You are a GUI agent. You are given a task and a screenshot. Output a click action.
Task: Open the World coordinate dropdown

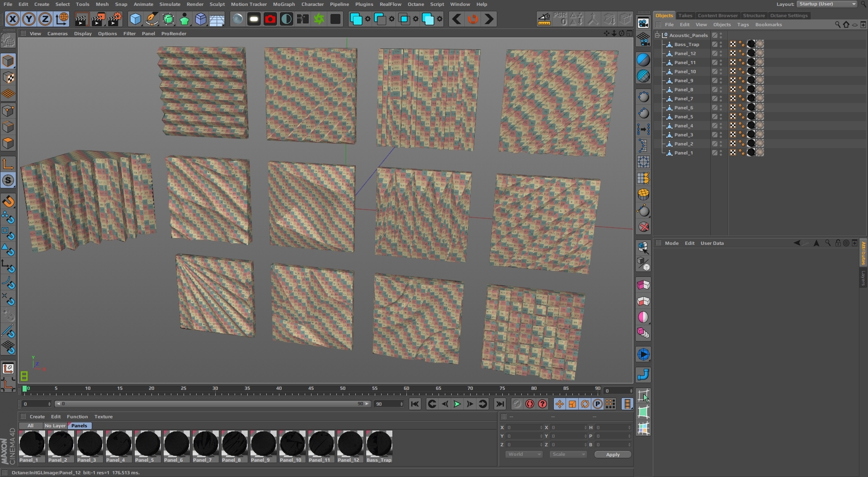pos(524,454)
